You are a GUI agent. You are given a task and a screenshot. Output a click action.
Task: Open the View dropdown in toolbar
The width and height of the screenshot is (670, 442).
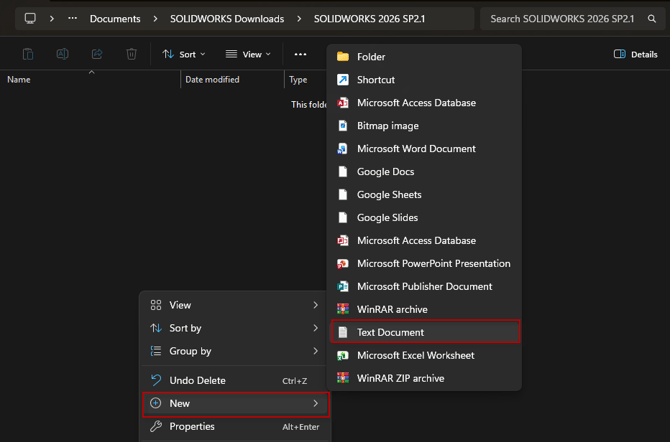point(248,54)
